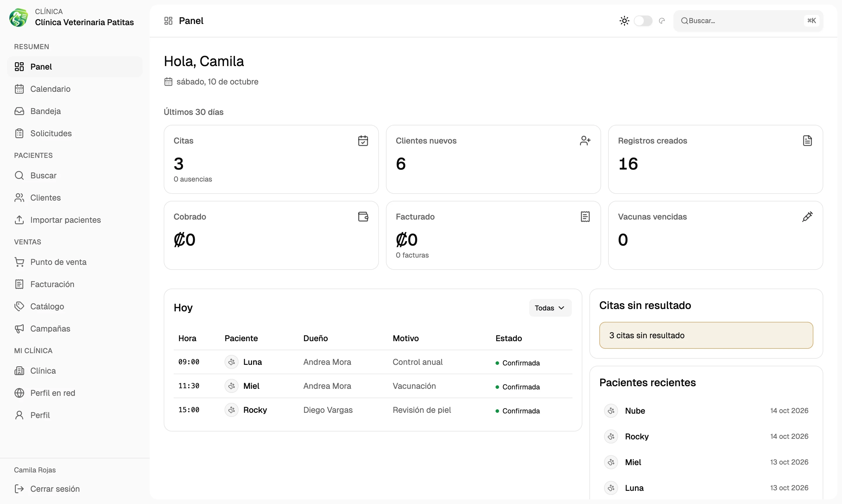
Task: Select the Panel sidebar item
Action: 75,67
